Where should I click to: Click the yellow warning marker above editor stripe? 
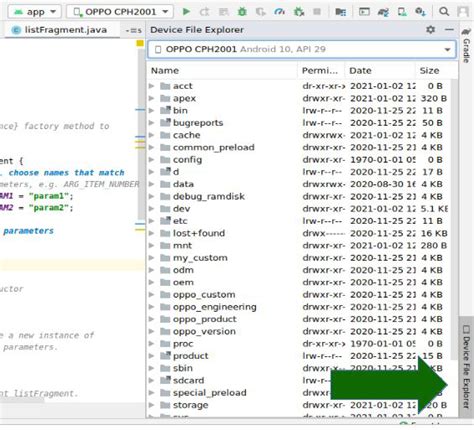140,43
